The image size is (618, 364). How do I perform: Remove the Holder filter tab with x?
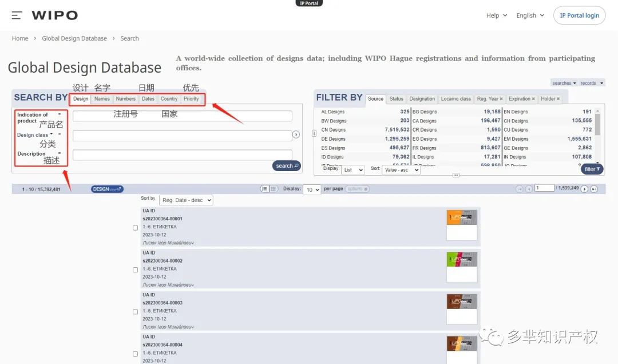pos(558,99)
